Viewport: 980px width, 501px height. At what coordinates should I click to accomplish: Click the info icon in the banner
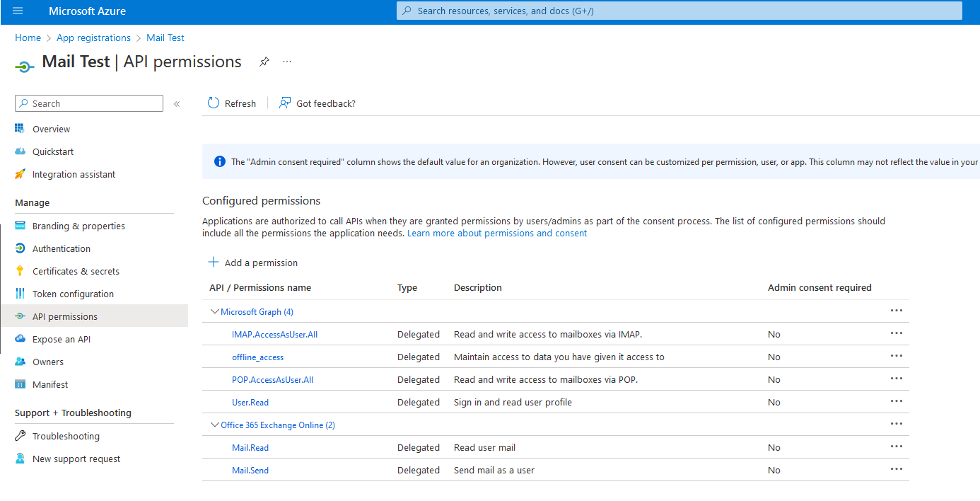tap(220, 162)
